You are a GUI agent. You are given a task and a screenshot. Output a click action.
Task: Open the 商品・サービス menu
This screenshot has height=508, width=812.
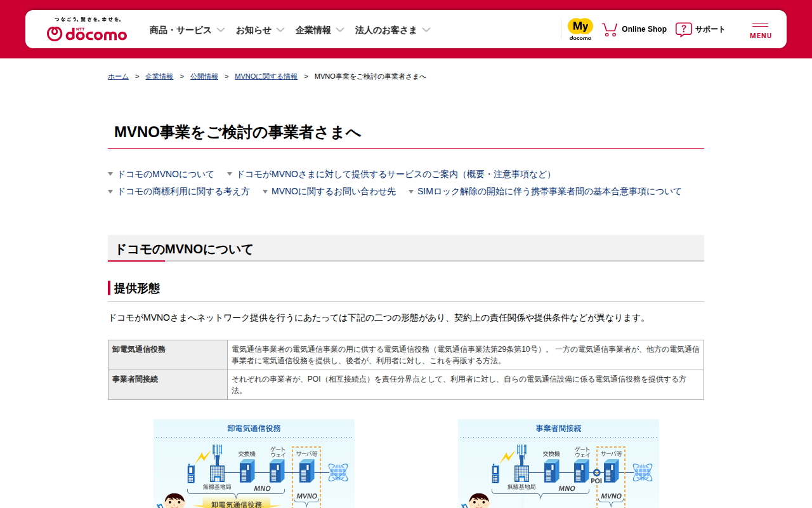pyautogui.click(x=181, y=30)
